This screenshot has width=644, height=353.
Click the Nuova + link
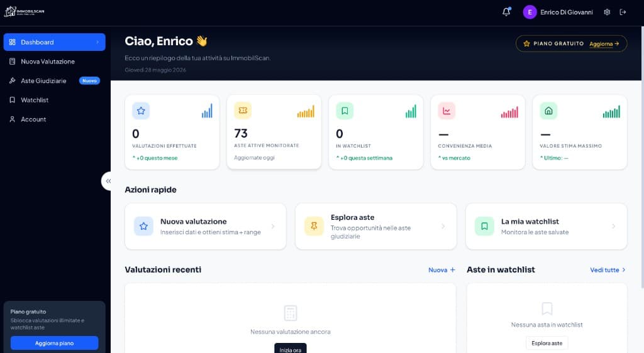(441, 269)
